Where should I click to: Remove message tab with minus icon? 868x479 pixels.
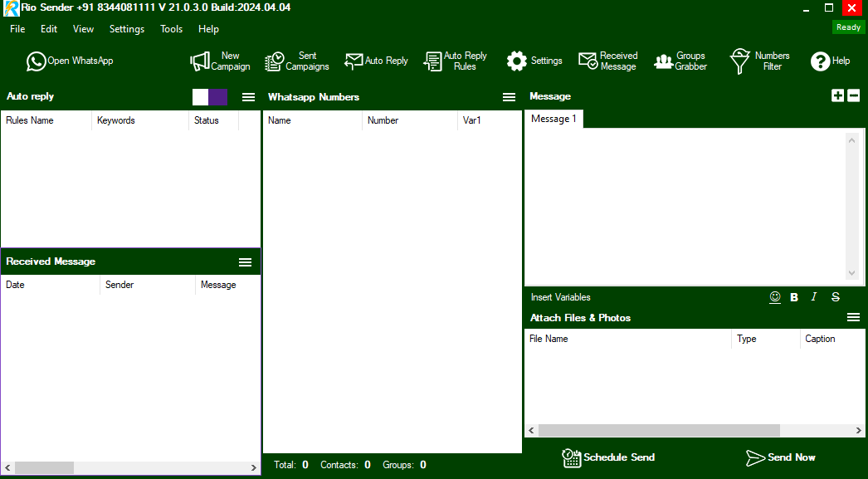click(854, 95)
